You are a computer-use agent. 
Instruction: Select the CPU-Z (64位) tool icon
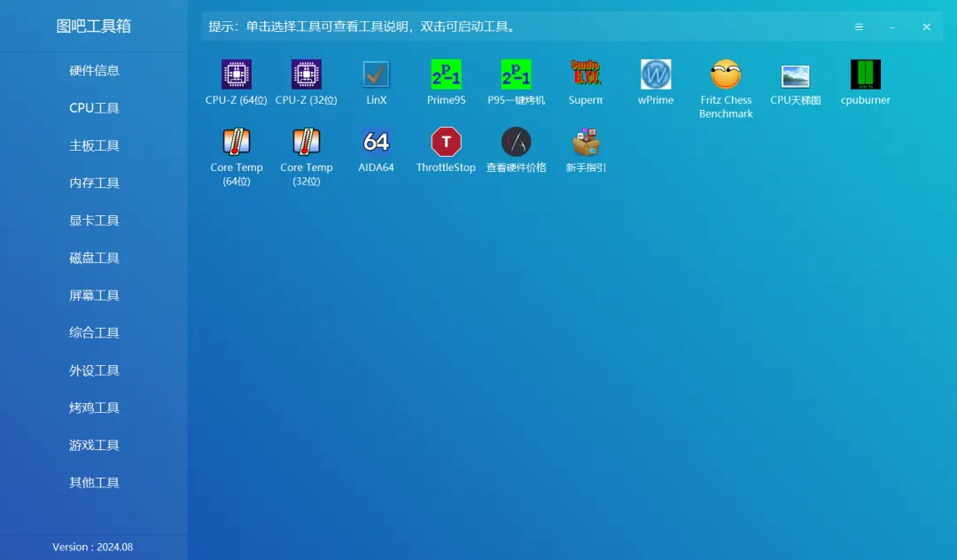tap(237, 74)
